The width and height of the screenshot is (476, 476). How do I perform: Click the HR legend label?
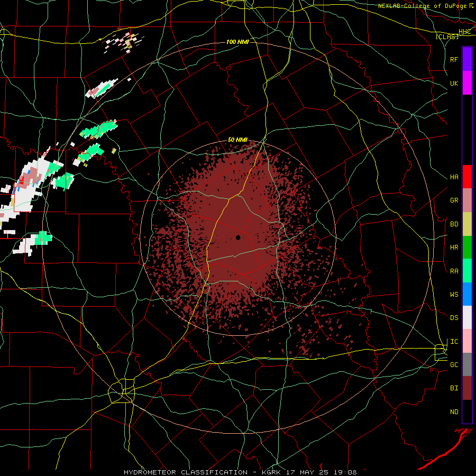tap(454, 248)
